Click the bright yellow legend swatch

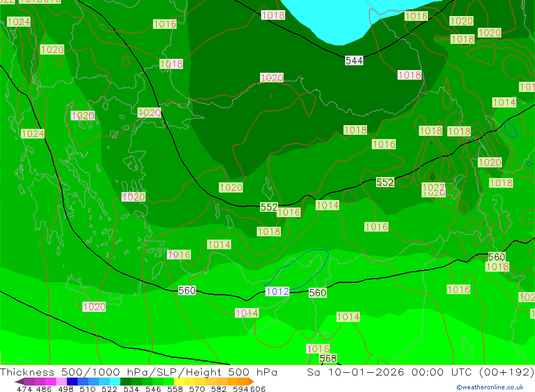click(x=179, y=381)
